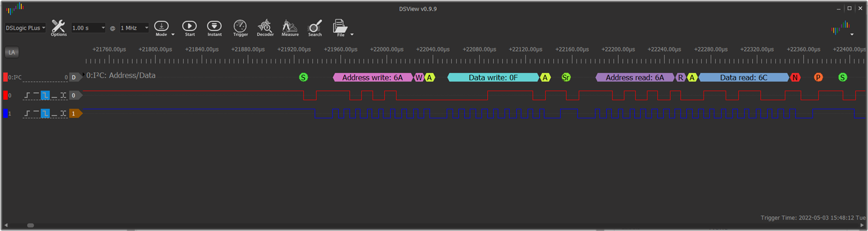Click the gray 0 channel tag

click(74, 95)
